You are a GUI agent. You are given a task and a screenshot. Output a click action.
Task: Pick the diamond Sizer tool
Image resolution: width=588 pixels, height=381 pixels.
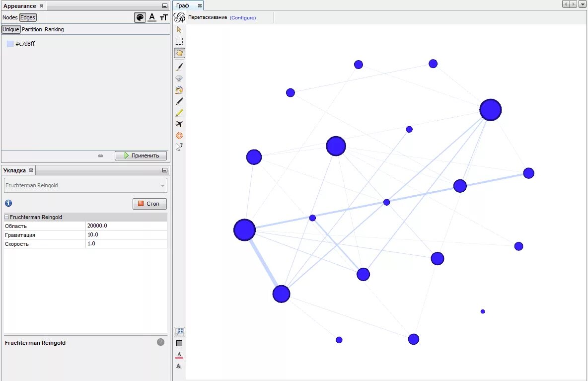pos(179,78)
